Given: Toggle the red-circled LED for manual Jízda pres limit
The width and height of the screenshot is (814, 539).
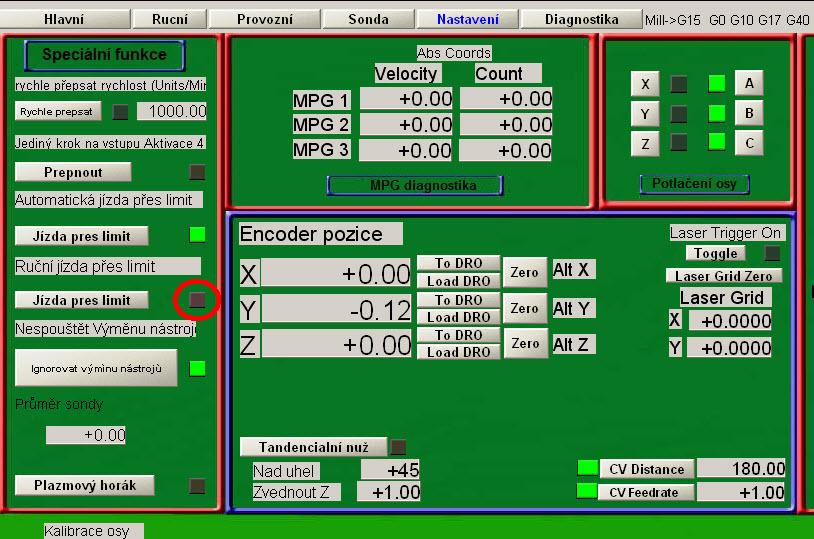Looking at the screenshot, I should [x=197, y=299].
